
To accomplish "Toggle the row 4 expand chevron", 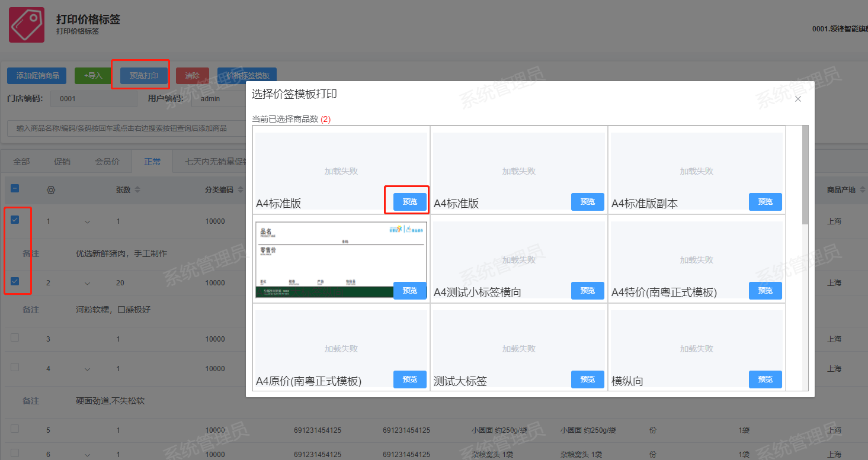I will coord(88,369).
